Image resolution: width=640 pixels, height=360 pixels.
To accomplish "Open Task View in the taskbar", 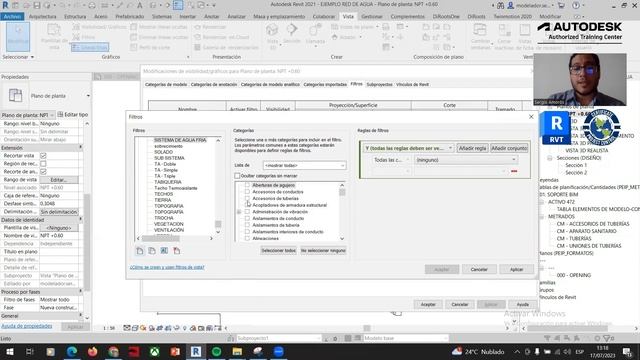I will pos(30,351).
